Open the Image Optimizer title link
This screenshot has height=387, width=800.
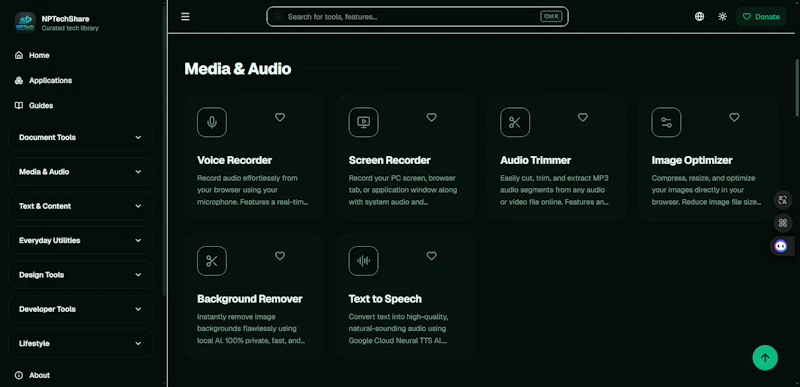pyautogui.click(x=692, y=160)
